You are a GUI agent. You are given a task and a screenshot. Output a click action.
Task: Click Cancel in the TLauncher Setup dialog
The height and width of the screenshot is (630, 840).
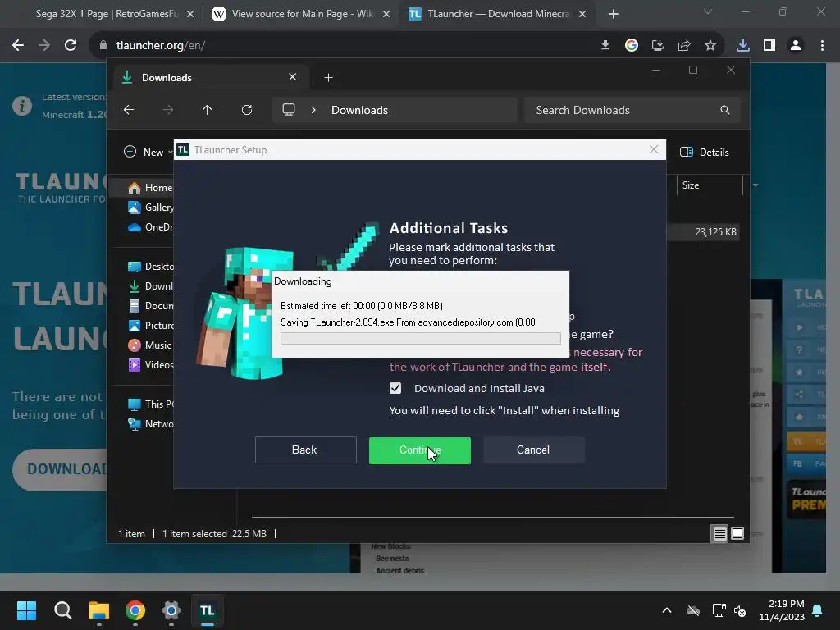click(533, 450)
